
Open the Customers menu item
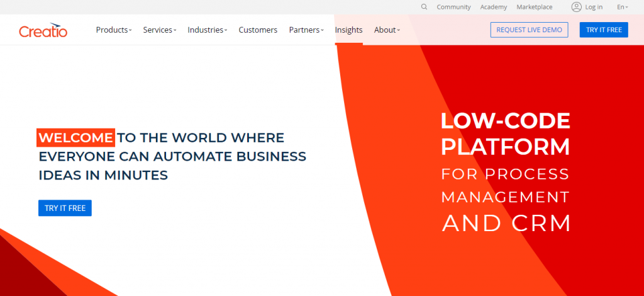pos(258,30)
